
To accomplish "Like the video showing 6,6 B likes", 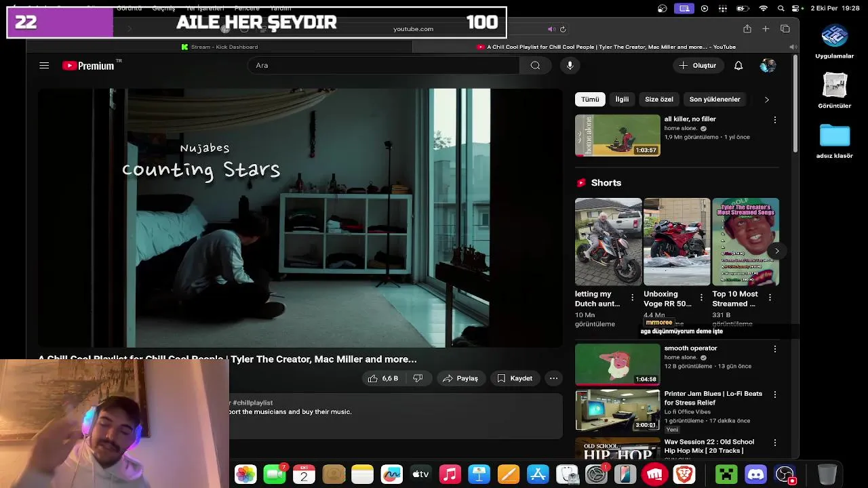I will tap(383, 378).
